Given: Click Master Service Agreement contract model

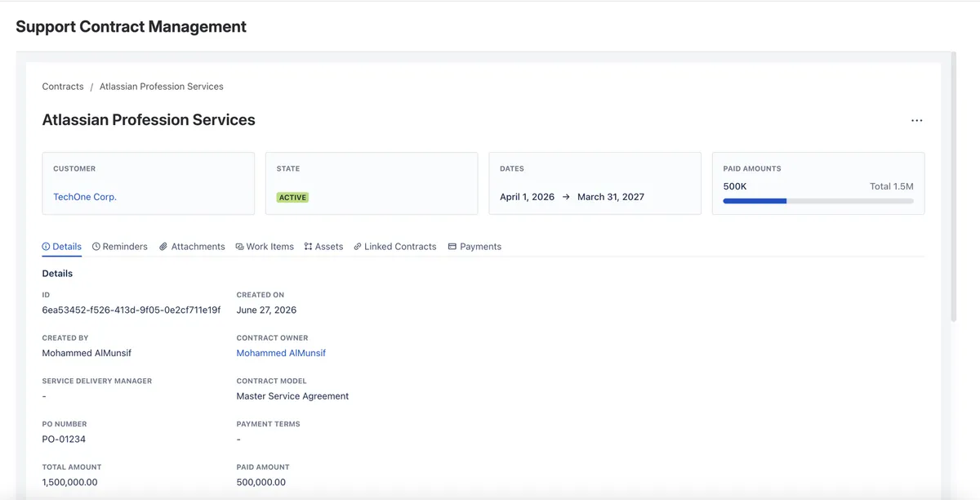Looking at the screenshot, I should pos(292,396).
